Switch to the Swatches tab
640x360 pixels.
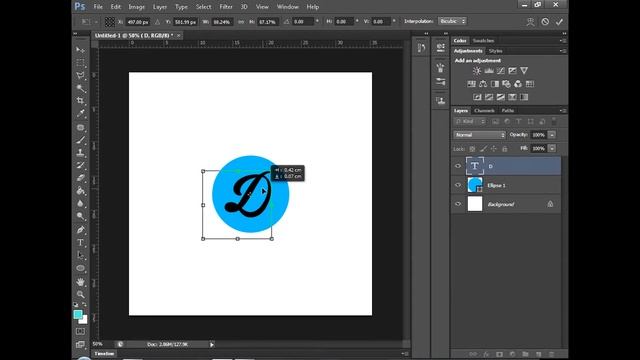(x=483, y=41)
